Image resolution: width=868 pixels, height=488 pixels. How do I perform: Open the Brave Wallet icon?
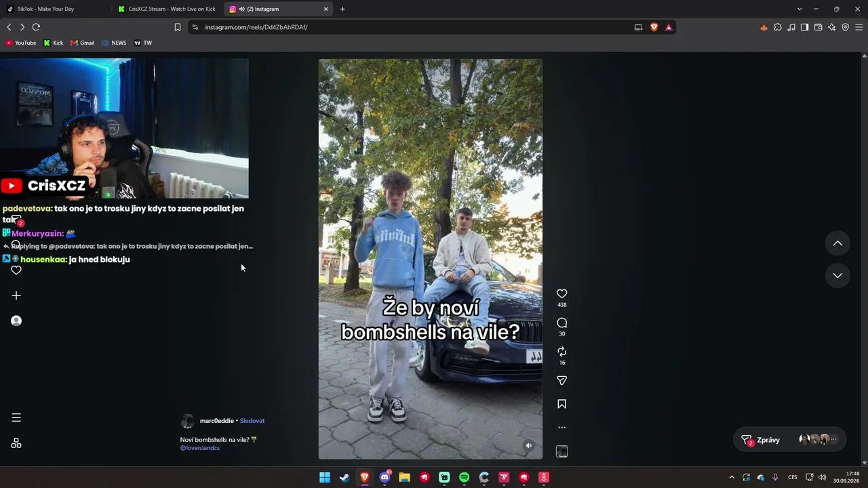click(x=818, y=27)
